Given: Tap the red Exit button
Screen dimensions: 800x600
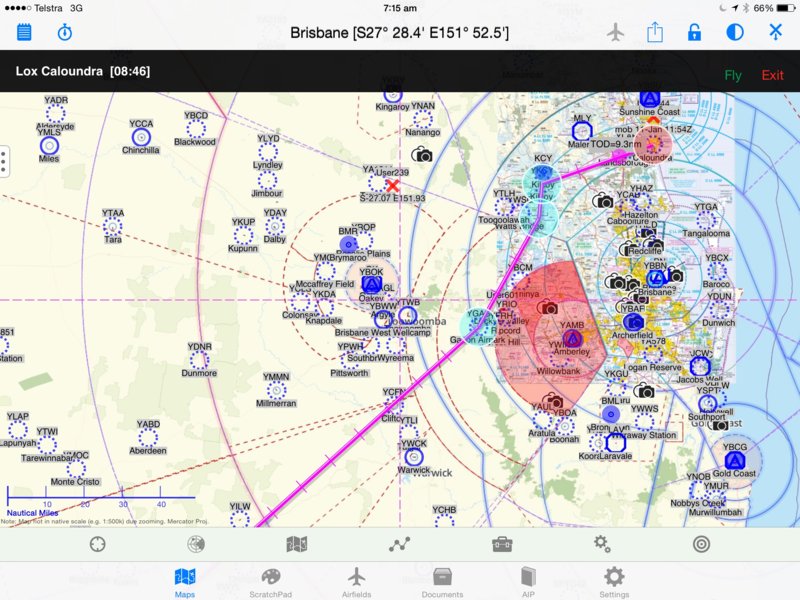Looking at the screenshot, I should click(x=772, y=76).
